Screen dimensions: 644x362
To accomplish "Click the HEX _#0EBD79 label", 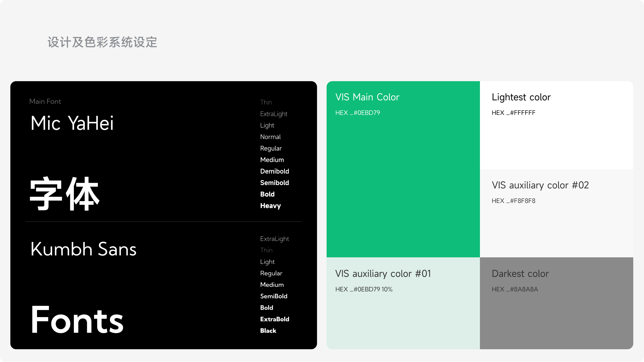I will tap(358, 113).
